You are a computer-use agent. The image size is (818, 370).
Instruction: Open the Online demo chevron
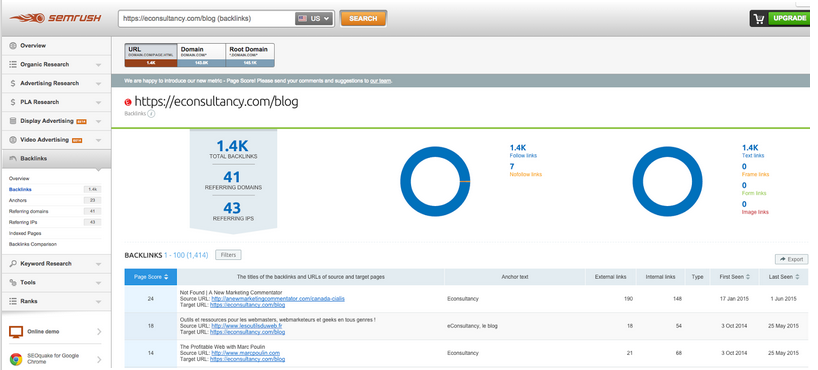(99, 332)
